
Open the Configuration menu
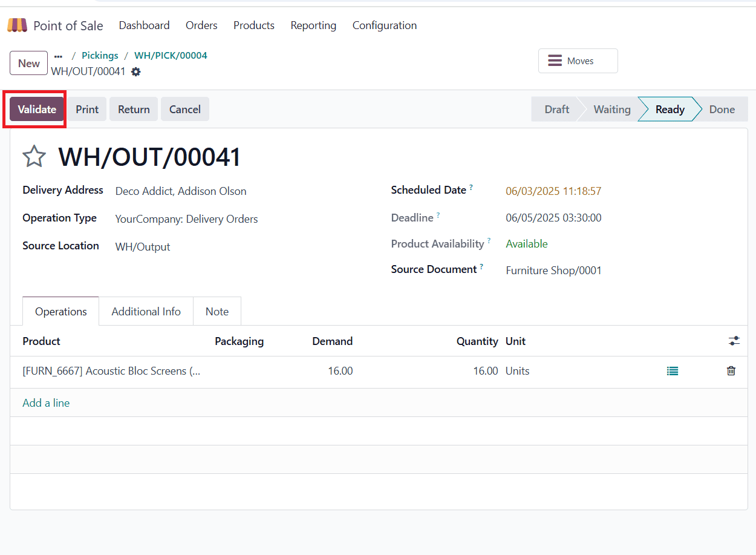[x=385, y=25]
